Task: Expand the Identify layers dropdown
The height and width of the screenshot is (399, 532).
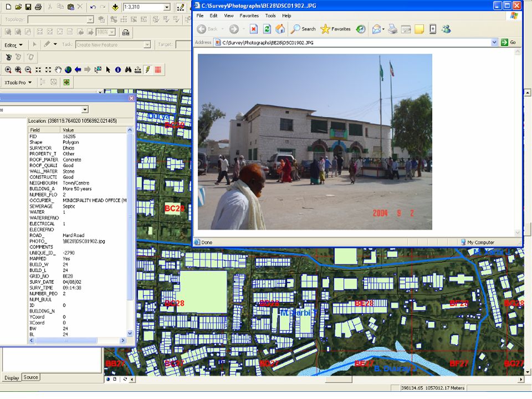Action: (85, 109)
